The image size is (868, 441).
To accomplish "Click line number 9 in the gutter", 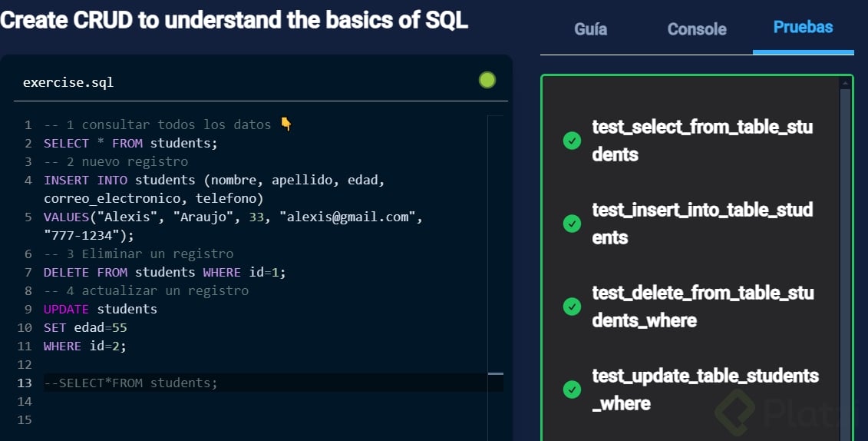I will click(28, 309).
